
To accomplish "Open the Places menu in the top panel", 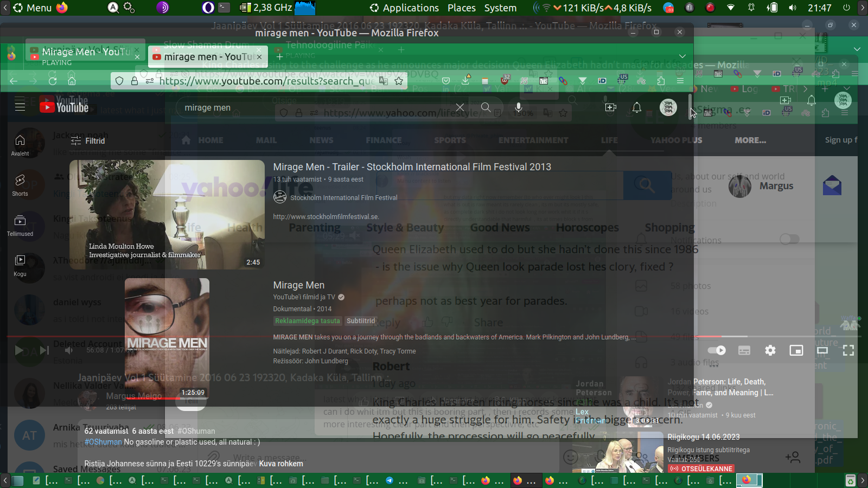I will tap(462, 8).
